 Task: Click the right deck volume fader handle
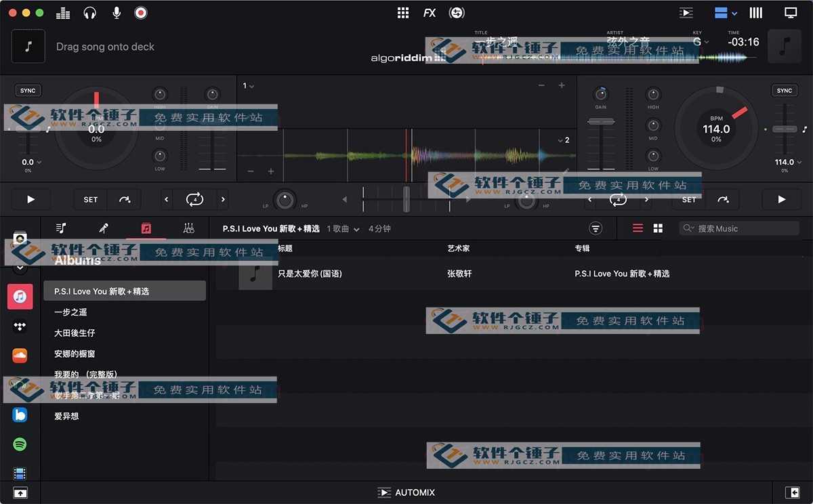pos(601,121)
